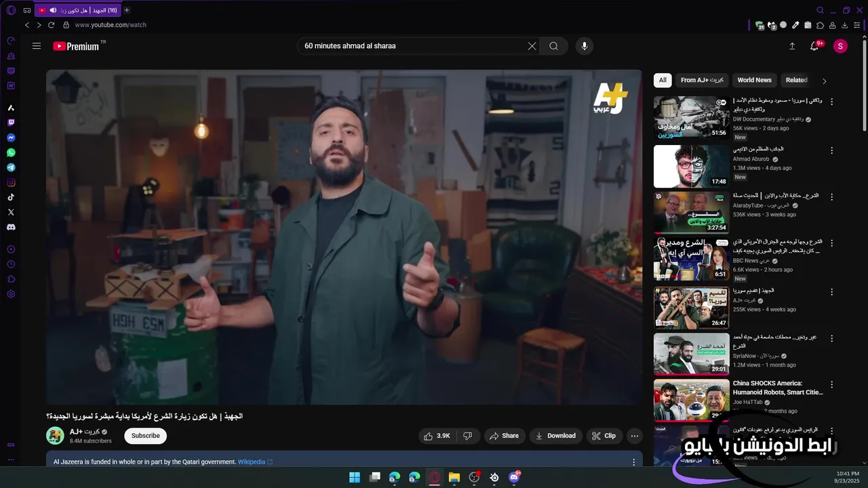Viewport: 868px width, 488px height.
Task: Open three-dot menu for BBC News video
Action: (832, 243)
